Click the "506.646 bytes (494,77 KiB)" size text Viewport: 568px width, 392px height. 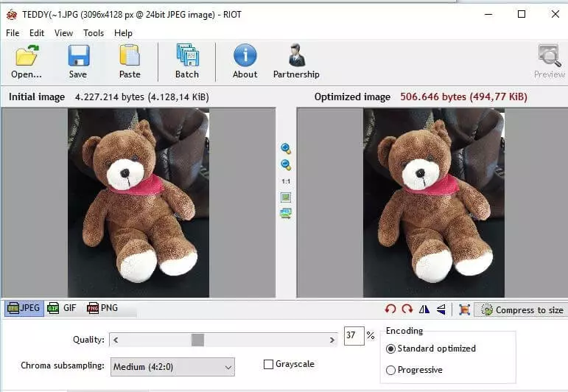[463, 97]
